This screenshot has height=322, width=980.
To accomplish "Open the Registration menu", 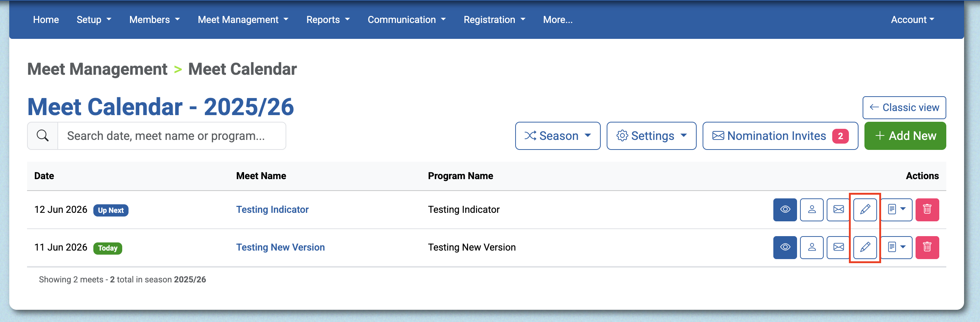I will [x=494, y=20].
